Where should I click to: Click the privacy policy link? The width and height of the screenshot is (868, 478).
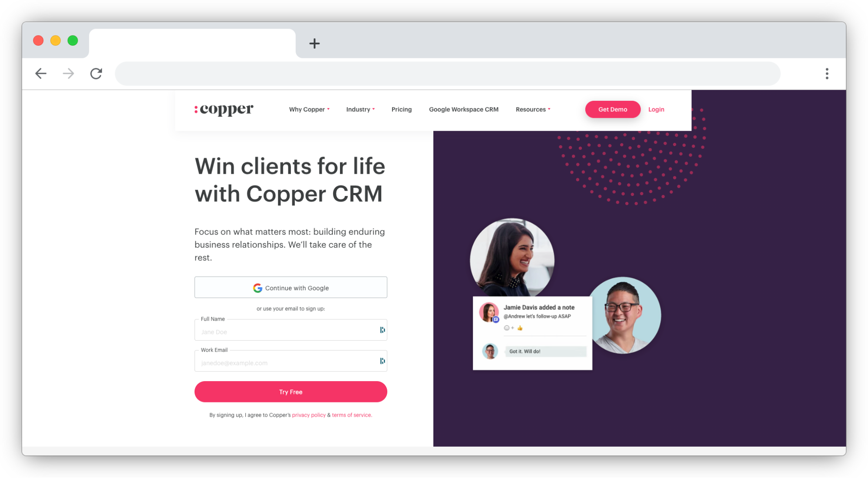pos(309,415)
